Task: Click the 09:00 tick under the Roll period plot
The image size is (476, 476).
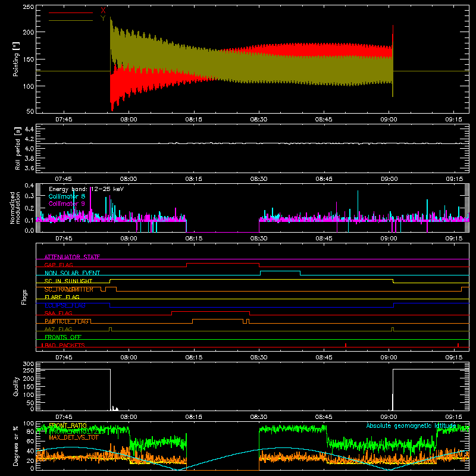Action: pos(389,179)
